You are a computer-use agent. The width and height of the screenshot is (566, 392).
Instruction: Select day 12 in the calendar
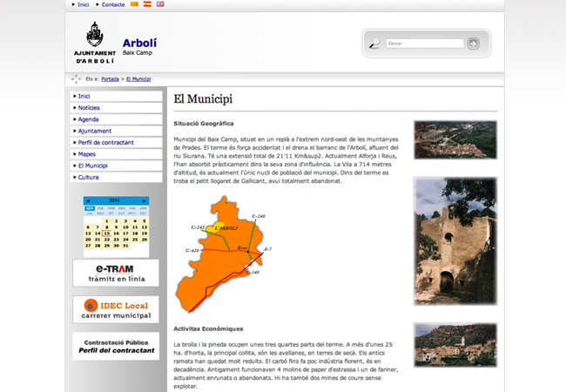tap(145, 227)
